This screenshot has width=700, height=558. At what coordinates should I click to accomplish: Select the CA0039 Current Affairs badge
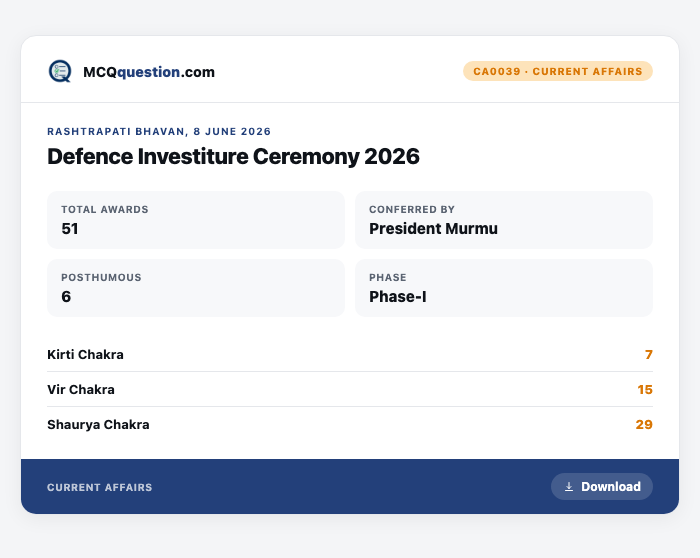(558, 71)
